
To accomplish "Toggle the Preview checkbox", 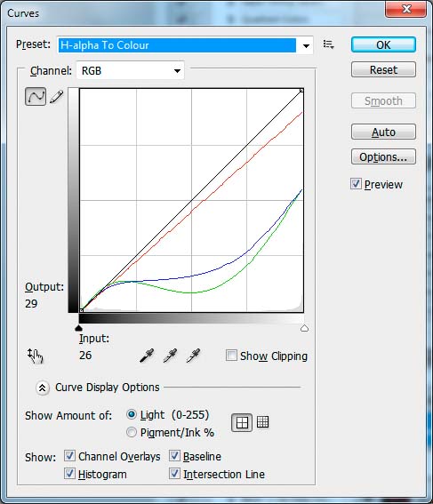I will point(356,184).
